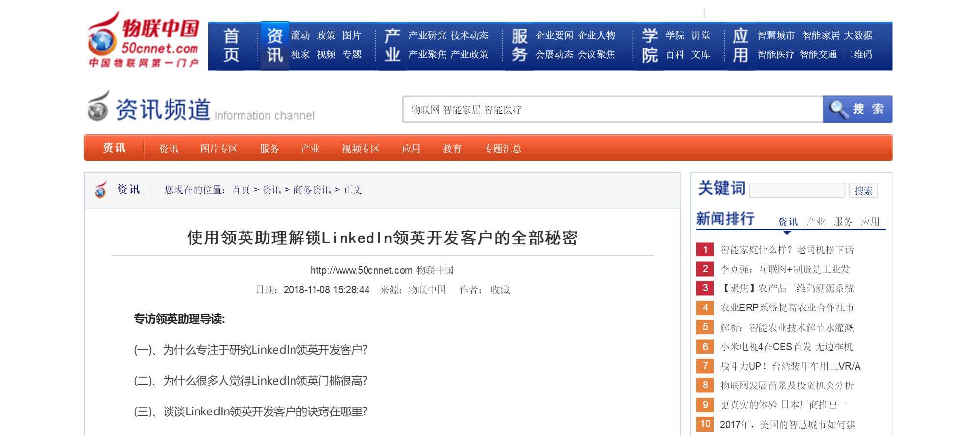Screen dimensions: 980x436
Task: Go to 滚动 news link
Action: pyautogui.click(x=300, y=35)
